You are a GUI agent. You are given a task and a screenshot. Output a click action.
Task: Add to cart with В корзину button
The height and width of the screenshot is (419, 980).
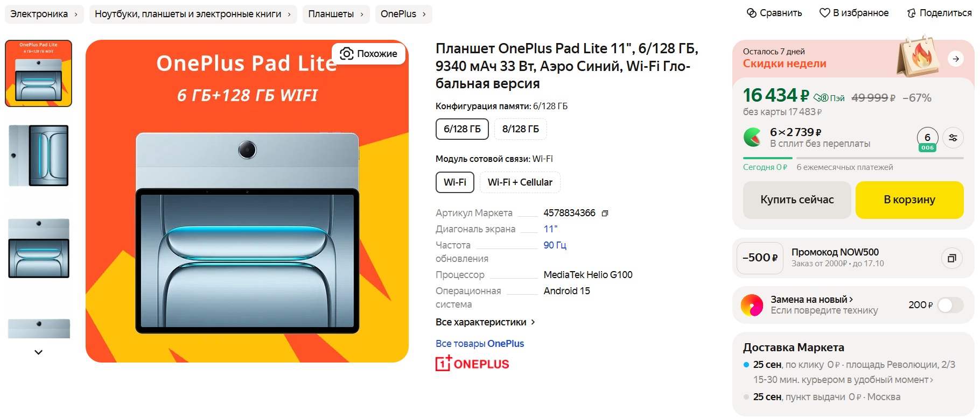909,200
